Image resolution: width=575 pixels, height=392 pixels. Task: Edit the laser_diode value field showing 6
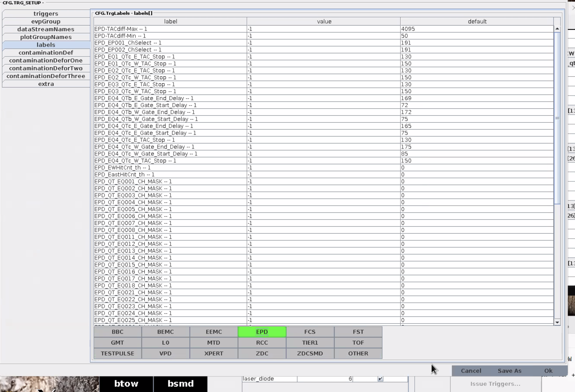(x=325, y=379)
